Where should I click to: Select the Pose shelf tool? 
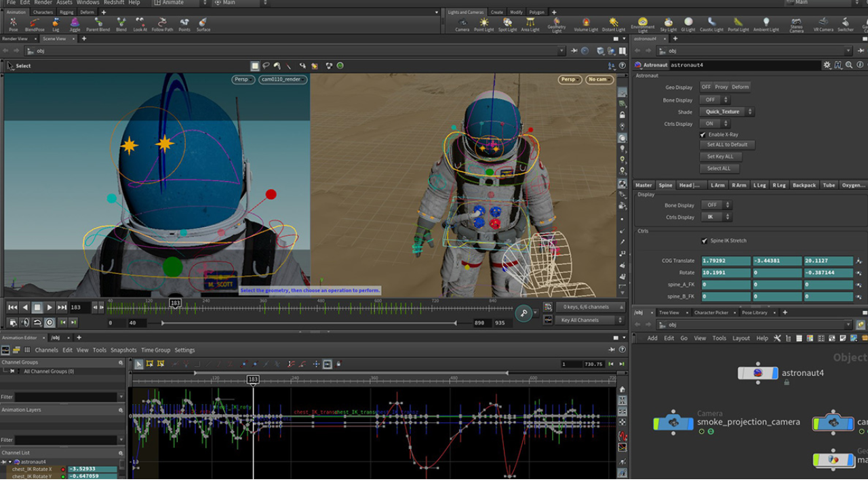coord(13,24)
